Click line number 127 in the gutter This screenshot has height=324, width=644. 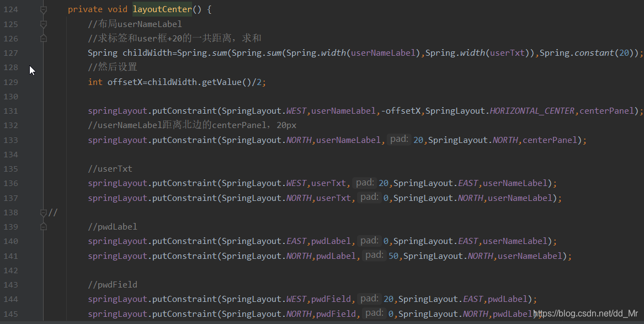(x=10, y=53)
